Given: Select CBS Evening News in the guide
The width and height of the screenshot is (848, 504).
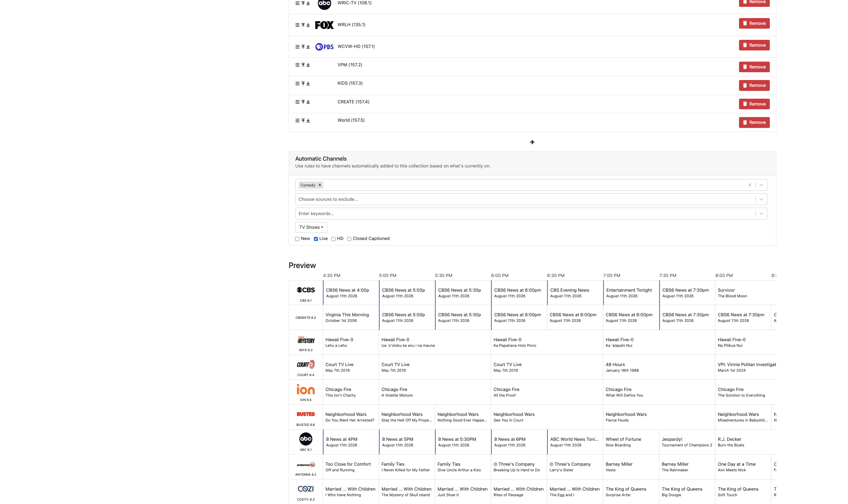Looking at the screenshot, I should pyautogui.click(x=575, y=293).
